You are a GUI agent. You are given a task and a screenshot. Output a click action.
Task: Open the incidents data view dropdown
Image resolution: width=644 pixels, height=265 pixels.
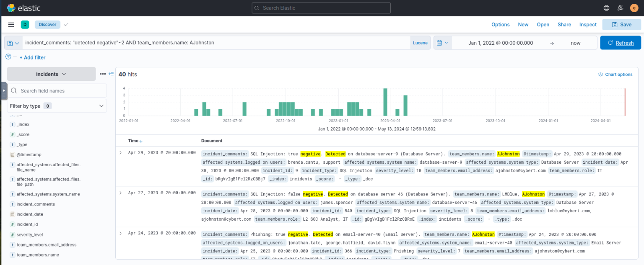[51, 74]
